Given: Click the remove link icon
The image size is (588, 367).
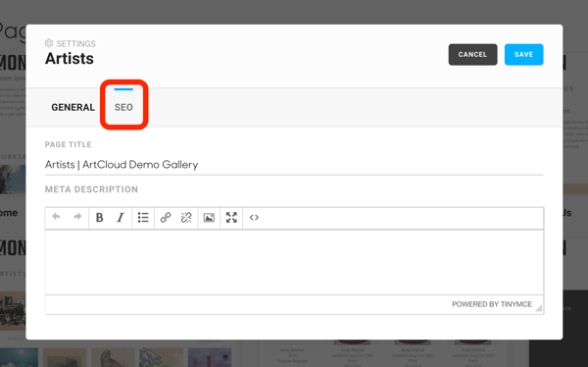Looking at the screenshot, I should 186,218.
